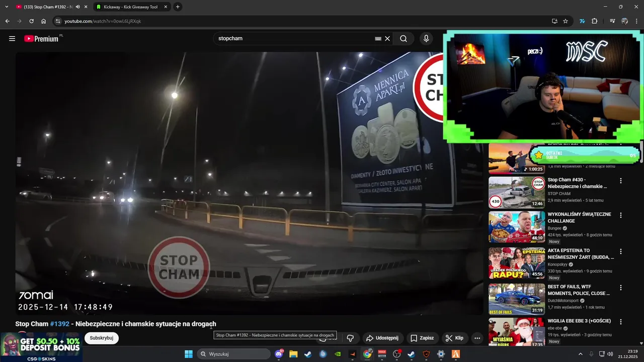
Task: Bookmark this page with the star
Action: [566, 21]
